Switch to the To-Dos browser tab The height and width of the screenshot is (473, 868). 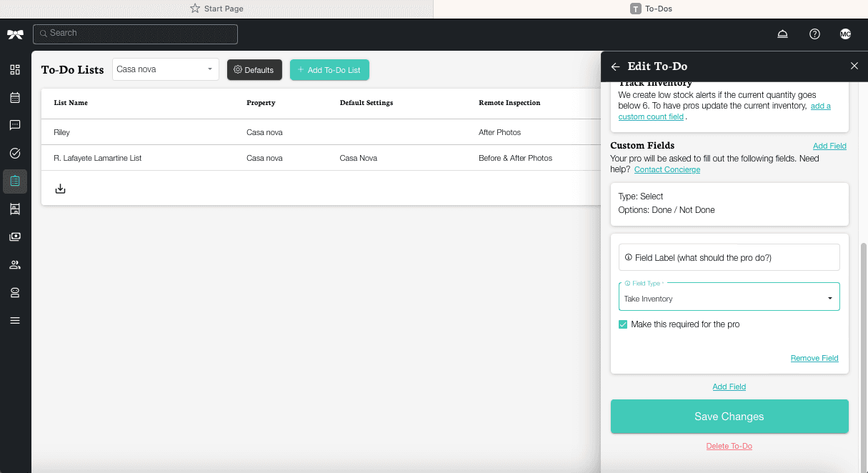[x=651, y=8]
